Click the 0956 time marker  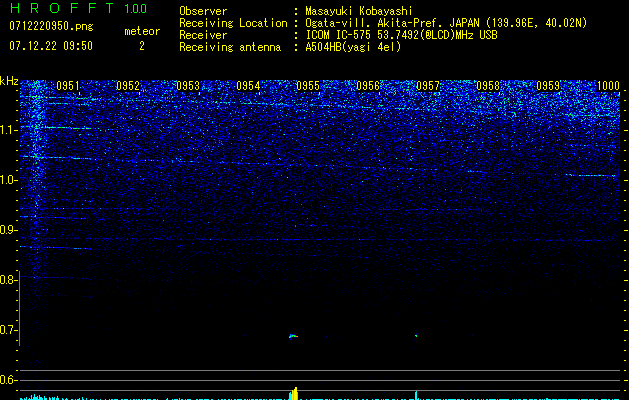[368, 86]
